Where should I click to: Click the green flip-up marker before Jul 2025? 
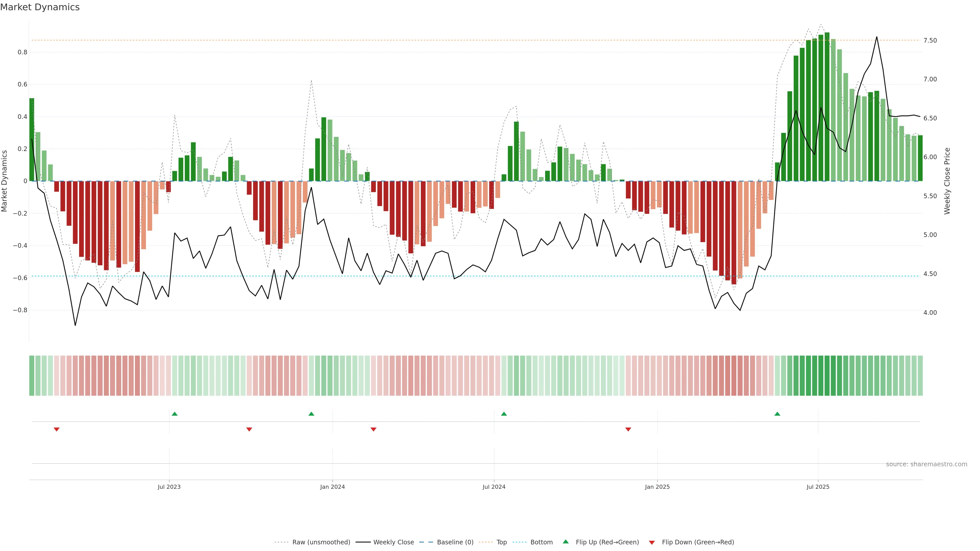(777, 414)
